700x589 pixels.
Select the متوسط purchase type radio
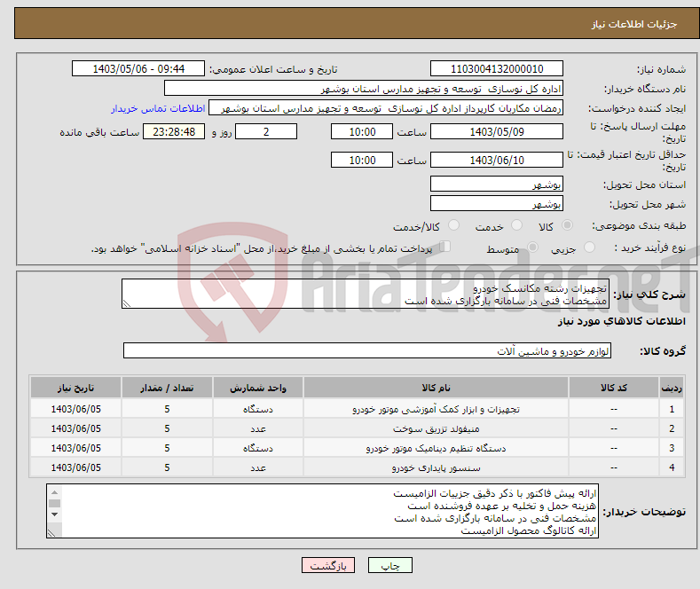click(532, 247)
